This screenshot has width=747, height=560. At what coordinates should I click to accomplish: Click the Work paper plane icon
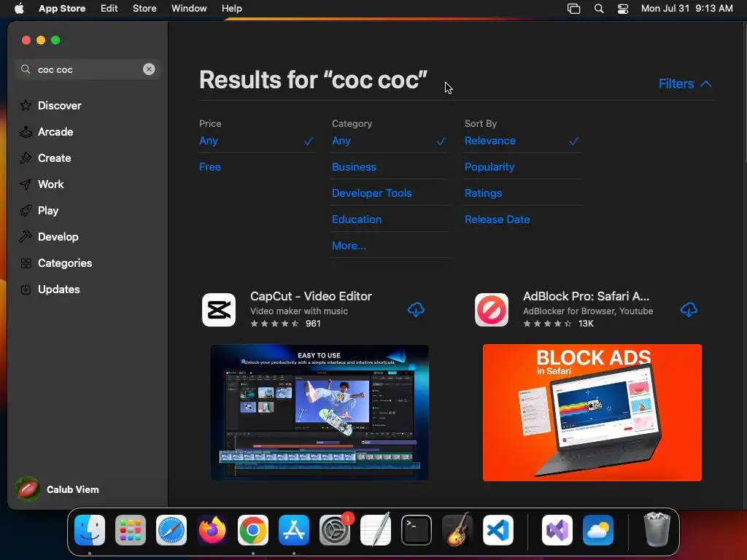(x=26, y=184)
